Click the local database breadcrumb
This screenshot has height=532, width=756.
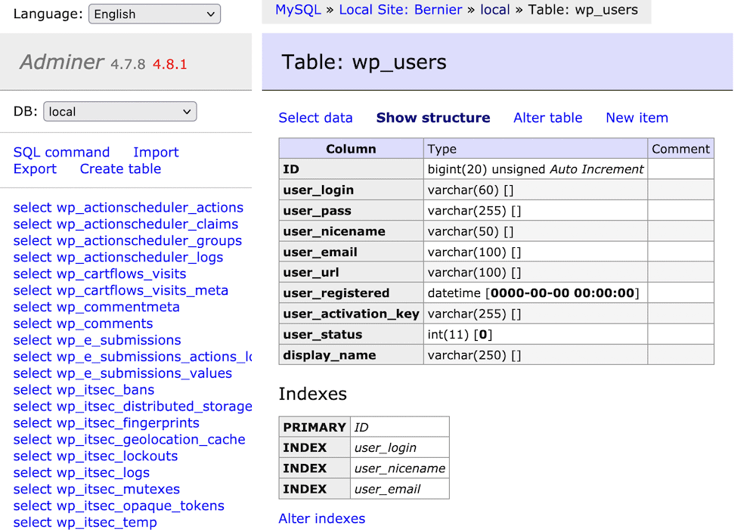point(495,10)
